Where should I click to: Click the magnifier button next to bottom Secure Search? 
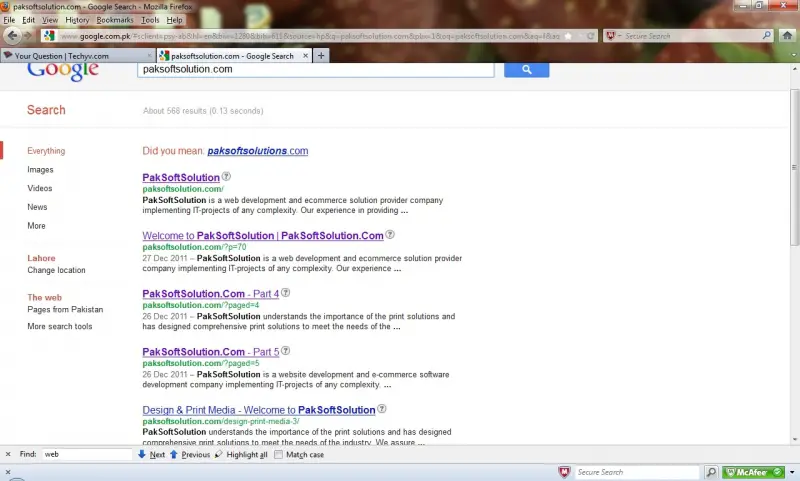(711, 472)
